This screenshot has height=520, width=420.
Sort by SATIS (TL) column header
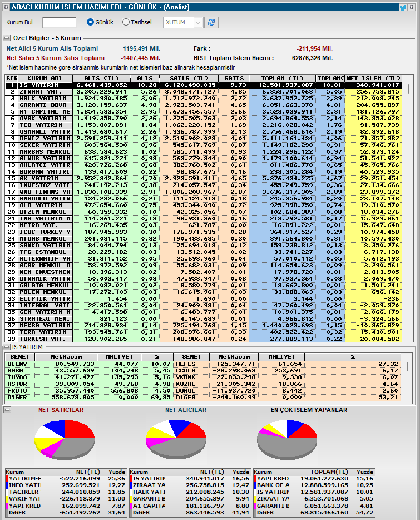[189, 79]
